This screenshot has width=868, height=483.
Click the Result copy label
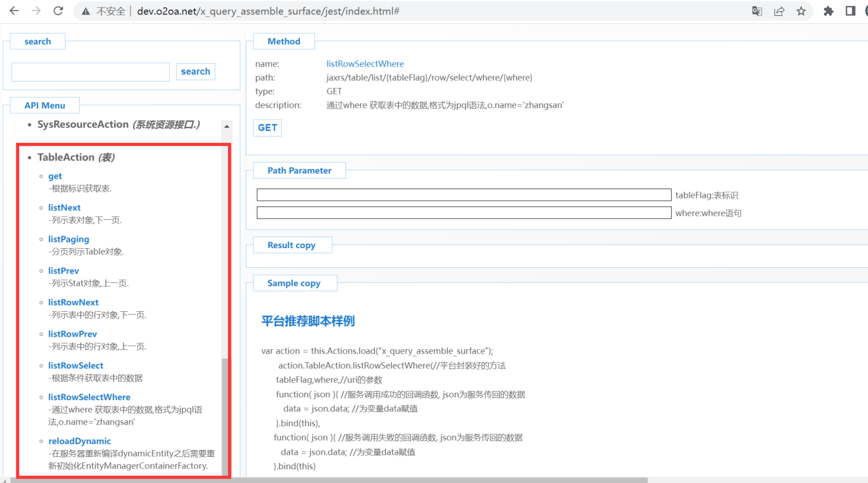point(291,245)
